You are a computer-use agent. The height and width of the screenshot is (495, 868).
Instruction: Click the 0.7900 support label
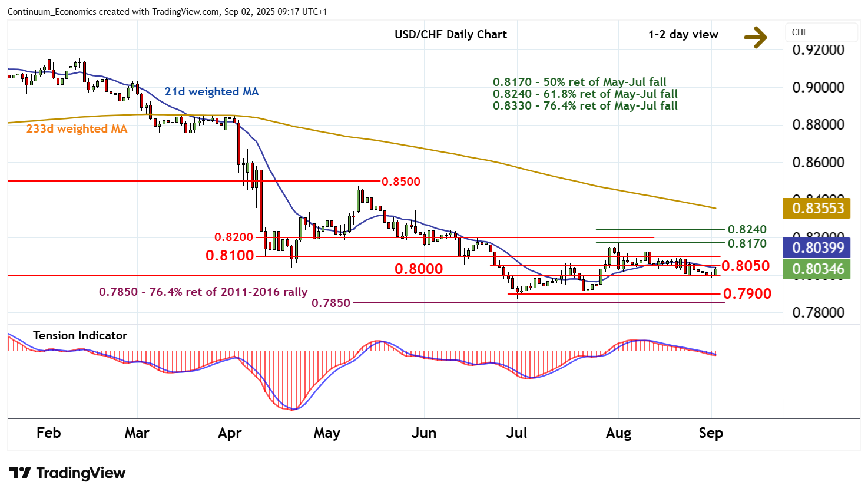tap(747, 293)
